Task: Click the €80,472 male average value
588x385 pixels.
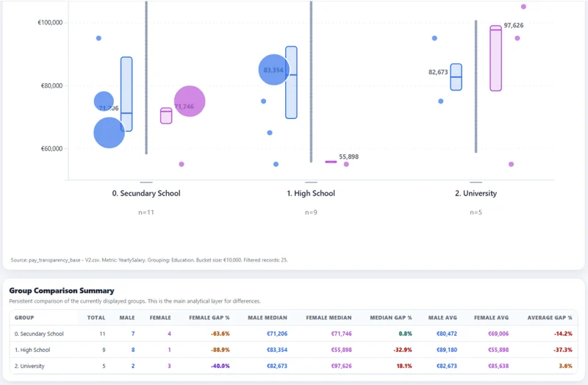Action: (x=447, y=334)
